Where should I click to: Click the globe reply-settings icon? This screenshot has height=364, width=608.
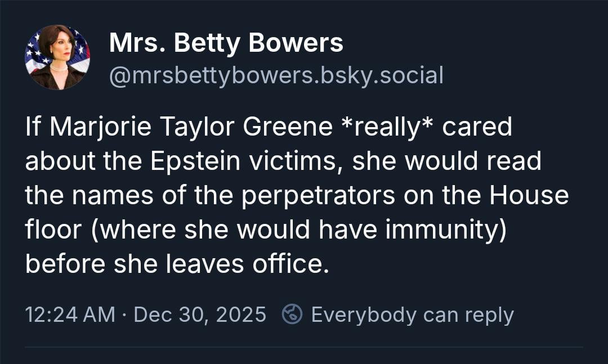292,314
